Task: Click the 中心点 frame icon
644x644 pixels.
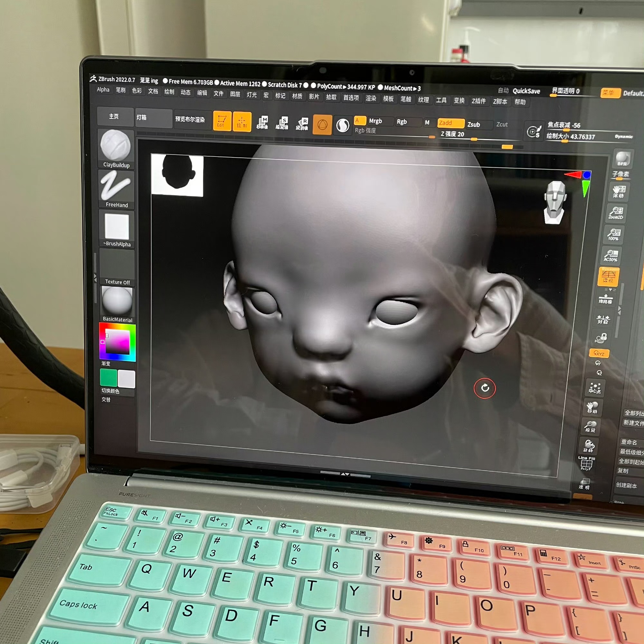Action: point(595,388)
